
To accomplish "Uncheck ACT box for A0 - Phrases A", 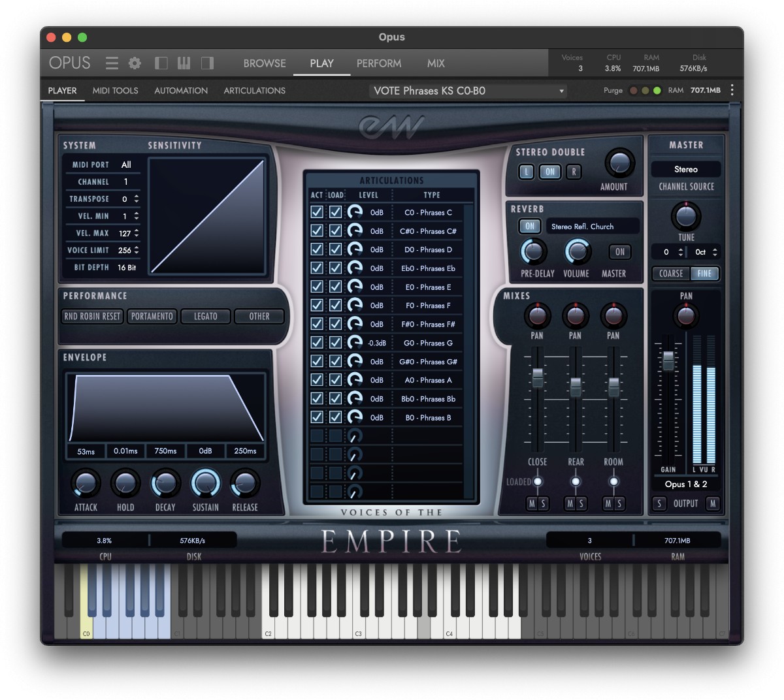I will tap(316, 380).
